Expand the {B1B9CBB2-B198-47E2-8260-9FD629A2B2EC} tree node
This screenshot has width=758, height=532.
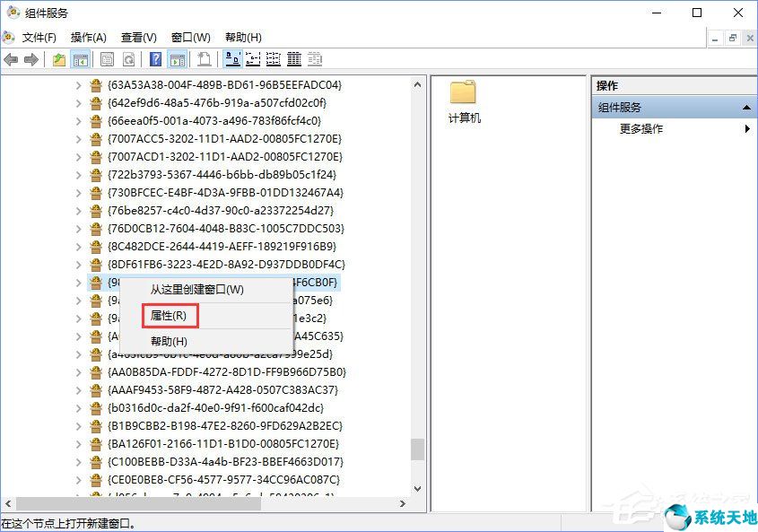tap(78, 426)
